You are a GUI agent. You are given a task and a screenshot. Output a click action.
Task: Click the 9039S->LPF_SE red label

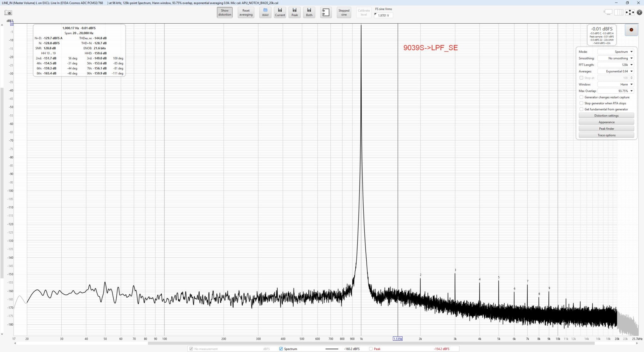tap(430, 48)
